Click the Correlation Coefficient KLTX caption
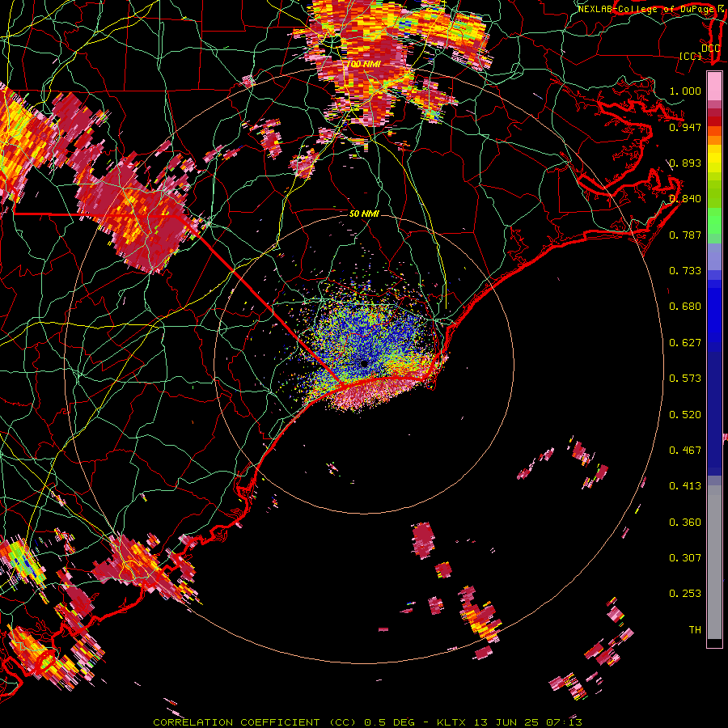The width and height of the screenshot is (728, 728). point(367,722)
